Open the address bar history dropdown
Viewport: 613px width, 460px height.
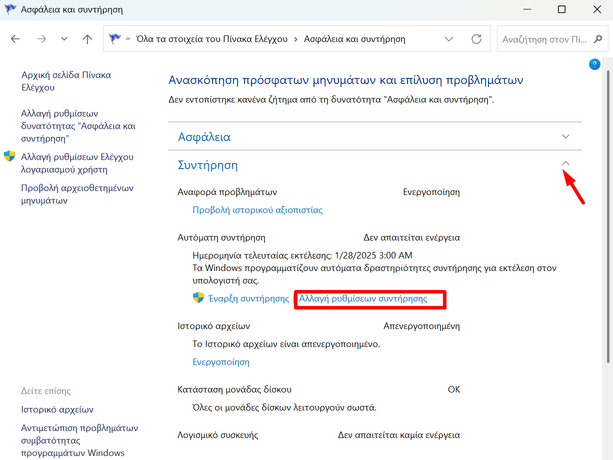[x=449, y=39]
